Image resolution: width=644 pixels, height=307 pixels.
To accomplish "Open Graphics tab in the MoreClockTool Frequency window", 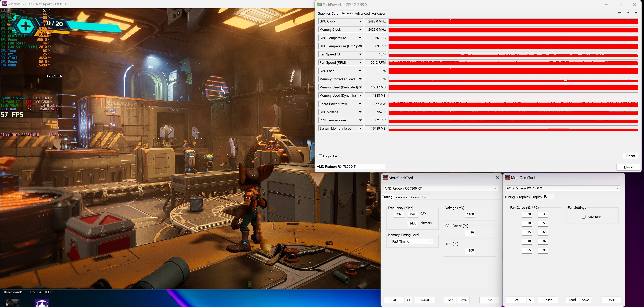I will (x=401, y=197).
